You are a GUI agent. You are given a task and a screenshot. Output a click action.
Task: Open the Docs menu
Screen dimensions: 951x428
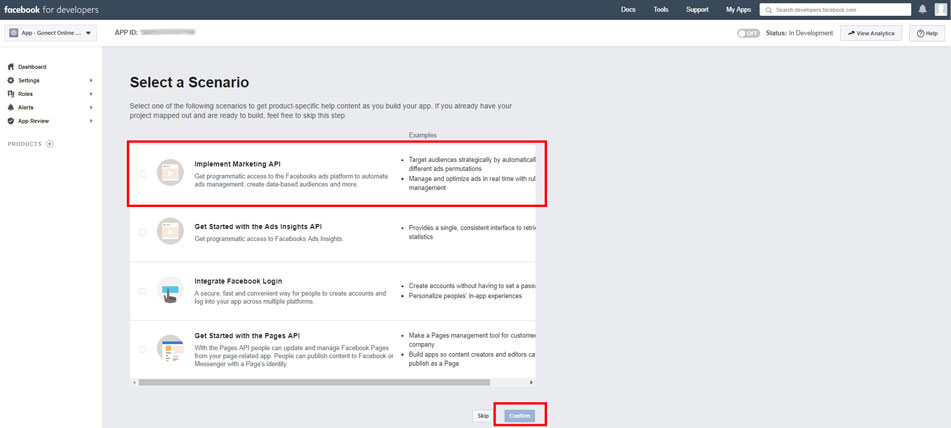(x=628, y=10)
